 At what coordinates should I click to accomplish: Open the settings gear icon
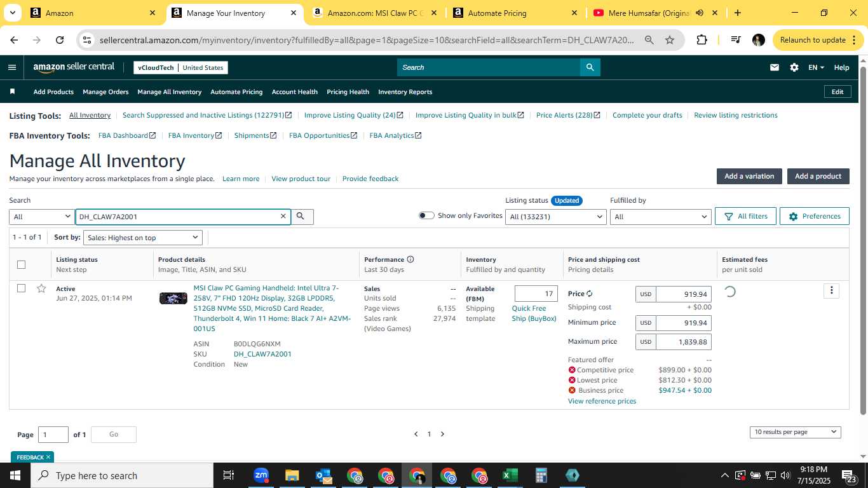coord(794,67)
